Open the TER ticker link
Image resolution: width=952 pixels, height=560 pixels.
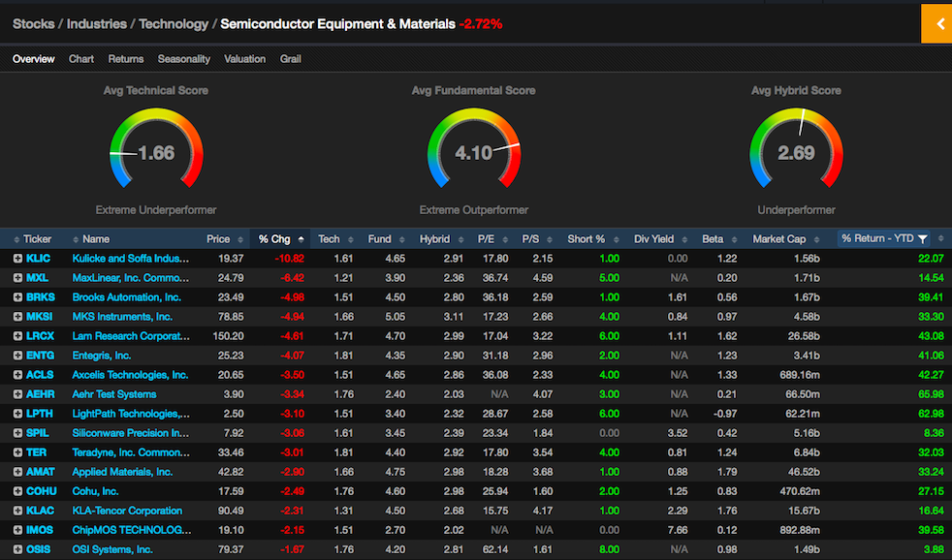coord(36,452)
